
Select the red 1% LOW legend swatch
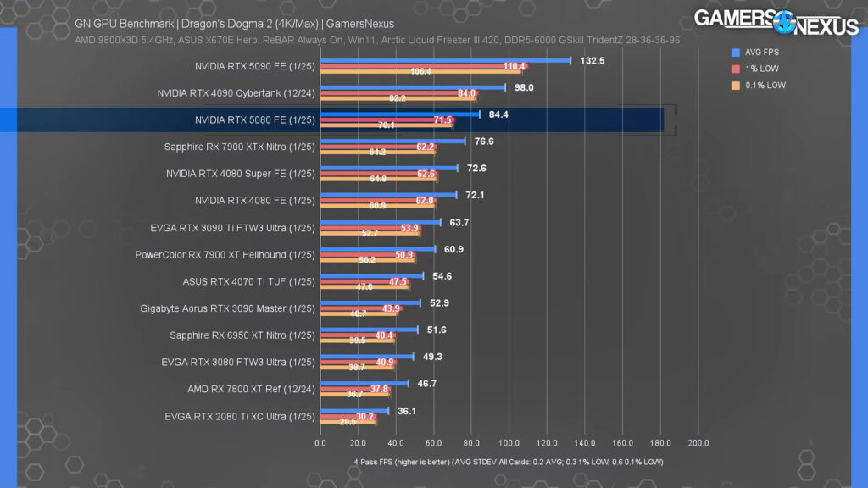[736, 69]
